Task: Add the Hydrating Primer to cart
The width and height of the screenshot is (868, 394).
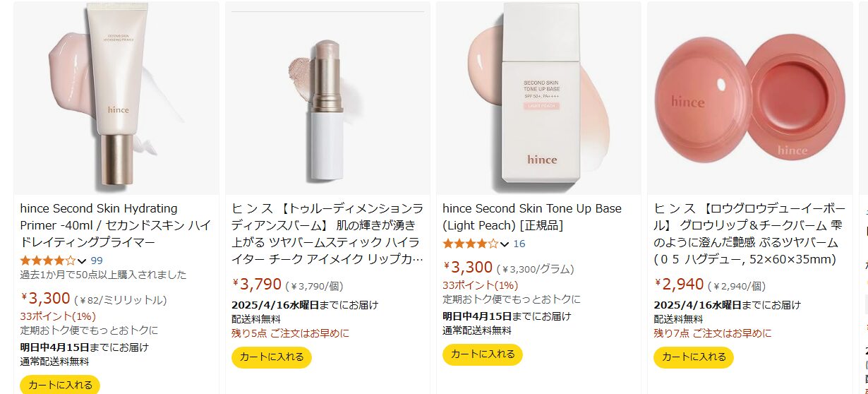Action: click(60, 385)
